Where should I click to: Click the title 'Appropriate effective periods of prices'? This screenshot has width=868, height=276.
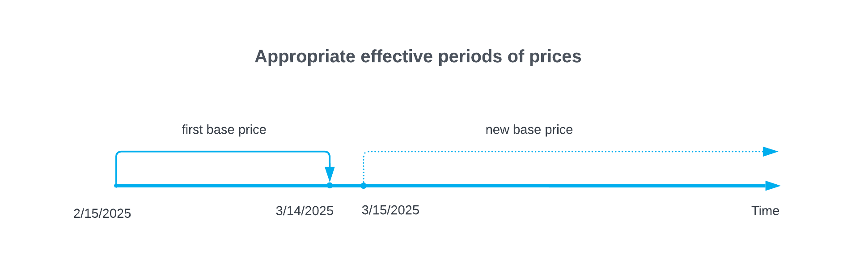click(x=418, y=57)
